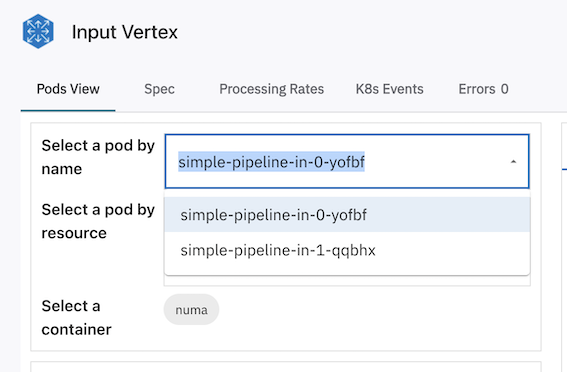Click the Select a pod by resource label

(x=98, y=221)
